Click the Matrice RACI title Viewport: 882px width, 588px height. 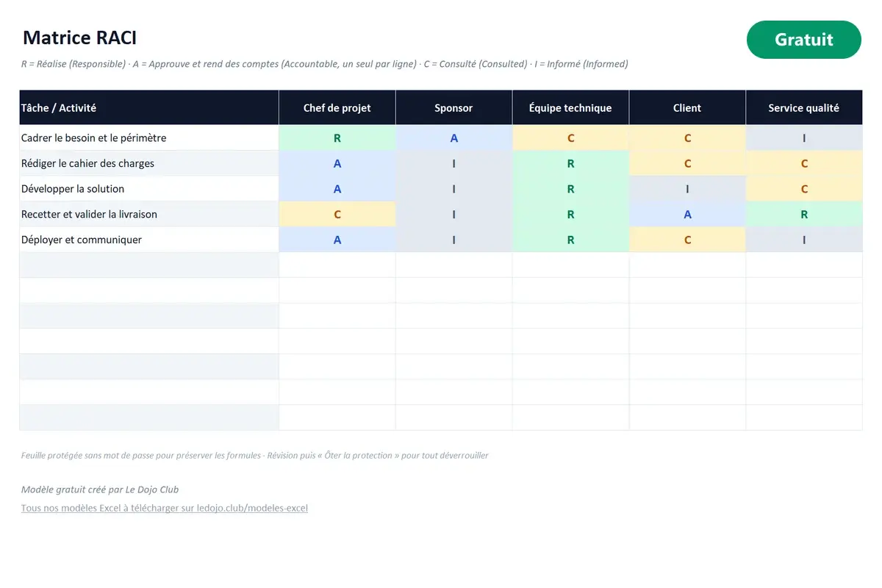coord(79,37)
